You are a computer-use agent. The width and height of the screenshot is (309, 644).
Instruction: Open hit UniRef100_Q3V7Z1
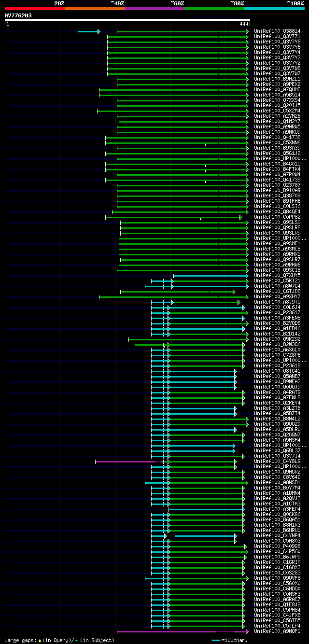pyautogui.click(x=277, y=36)
